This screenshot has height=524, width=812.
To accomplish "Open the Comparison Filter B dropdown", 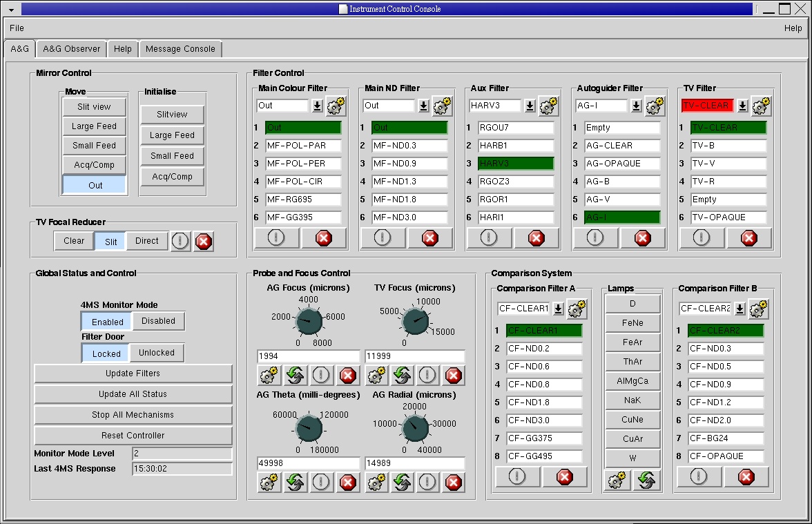I will pyautogui.click(x=740, y=309).
